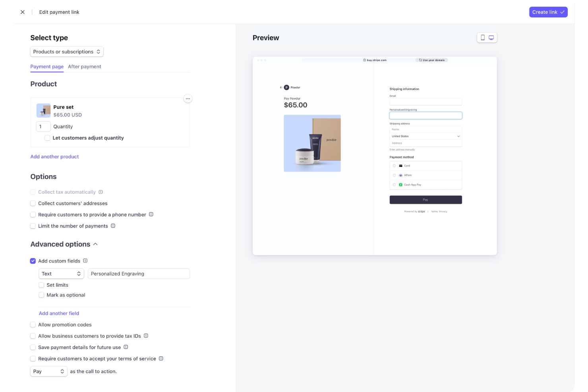The image size is (588, 392).
Task: Click the info icon next to Limit the number of payments
Action: coord(113,226)
